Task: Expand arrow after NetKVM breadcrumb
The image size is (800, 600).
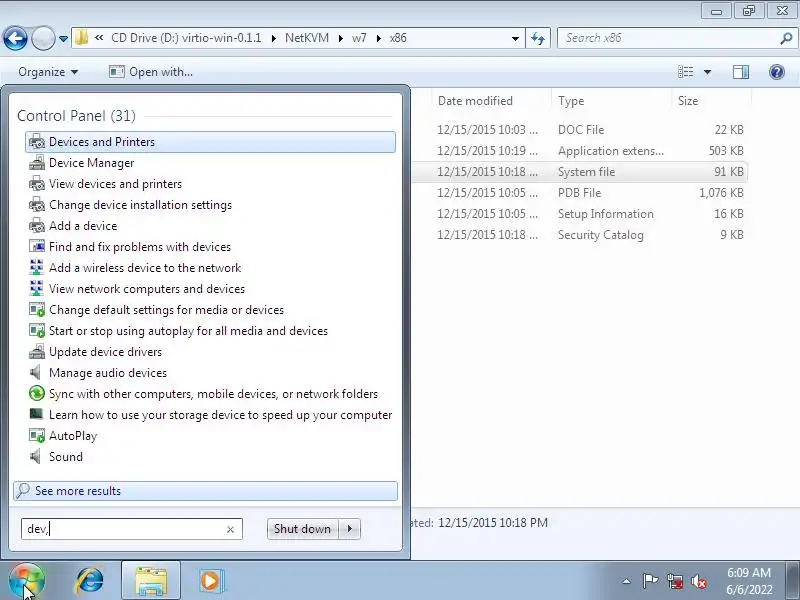Action: click(x=340, y=38)
